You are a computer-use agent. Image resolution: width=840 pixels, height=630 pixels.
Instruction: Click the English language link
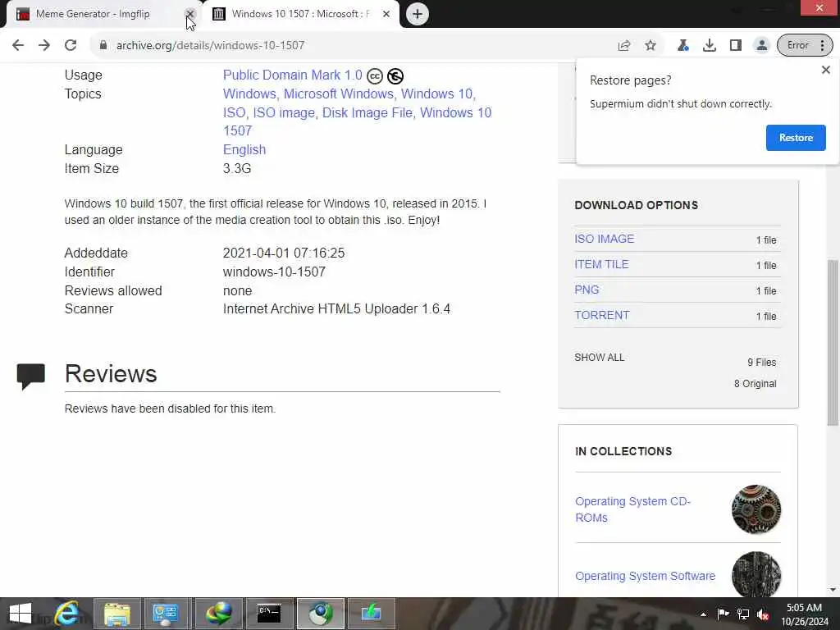click(244, 149)
